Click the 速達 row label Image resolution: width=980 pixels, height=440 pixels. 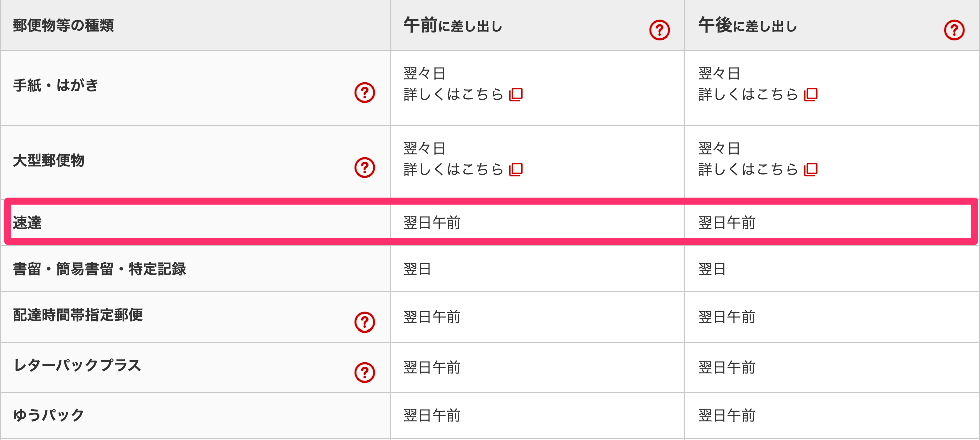[x=27, y=223]
